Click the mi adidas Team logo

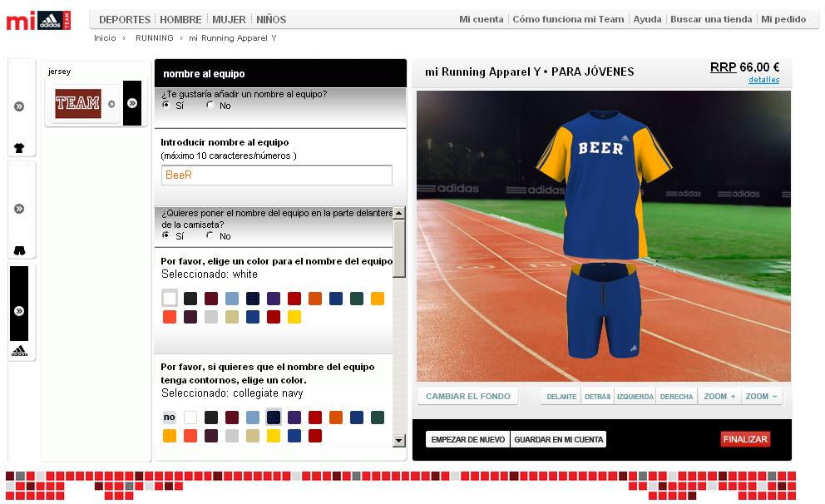pos(38,21)
